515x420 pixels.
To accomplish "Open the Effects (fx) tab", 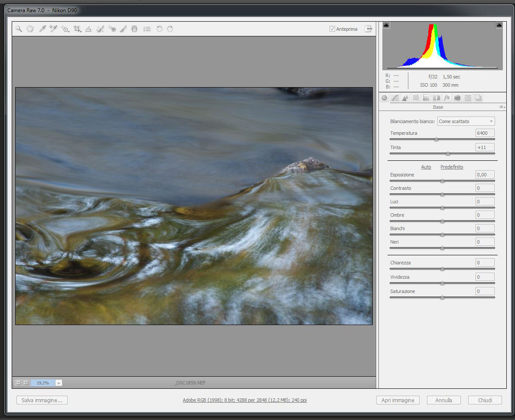I will (x=447, y=98).
